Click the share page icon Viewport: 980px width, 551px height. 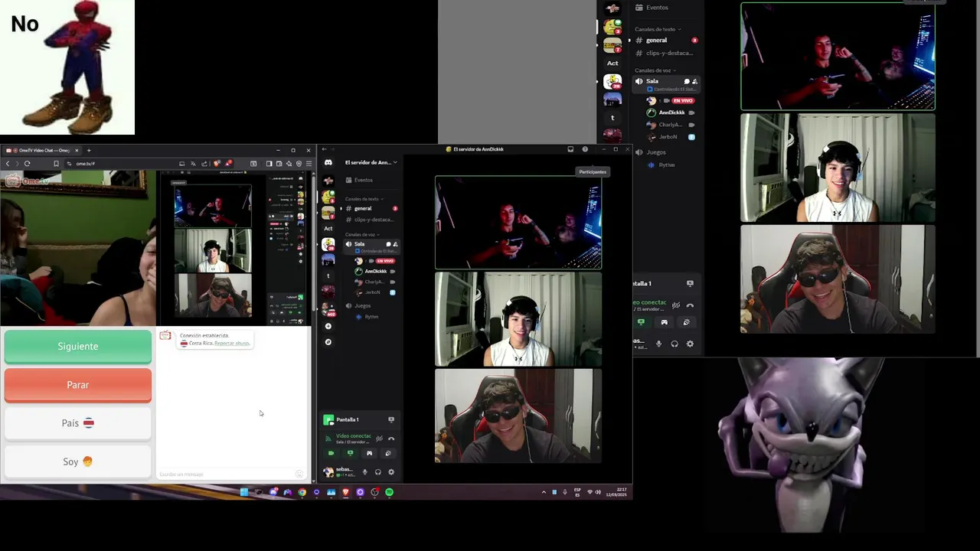click(204, 164)
